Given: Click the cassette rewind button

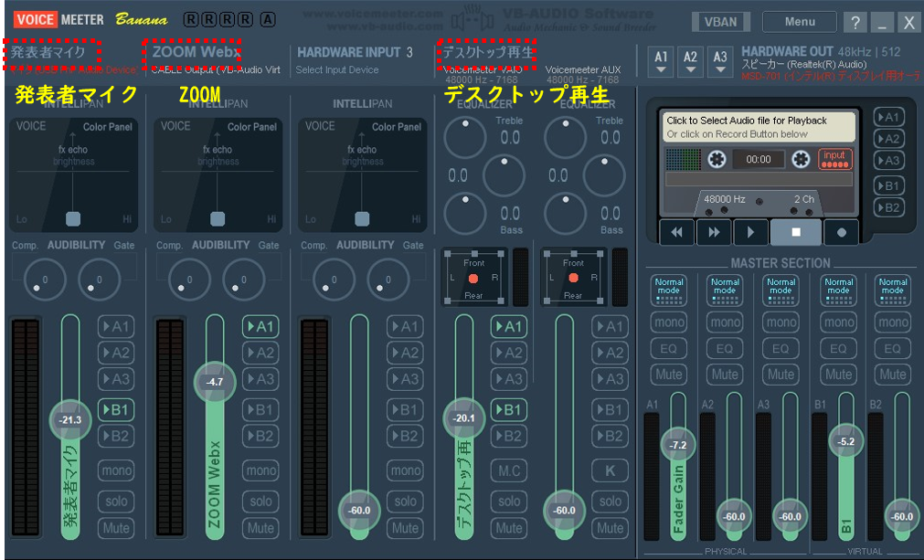Looking at the screenshot, I should pos(676,232).
